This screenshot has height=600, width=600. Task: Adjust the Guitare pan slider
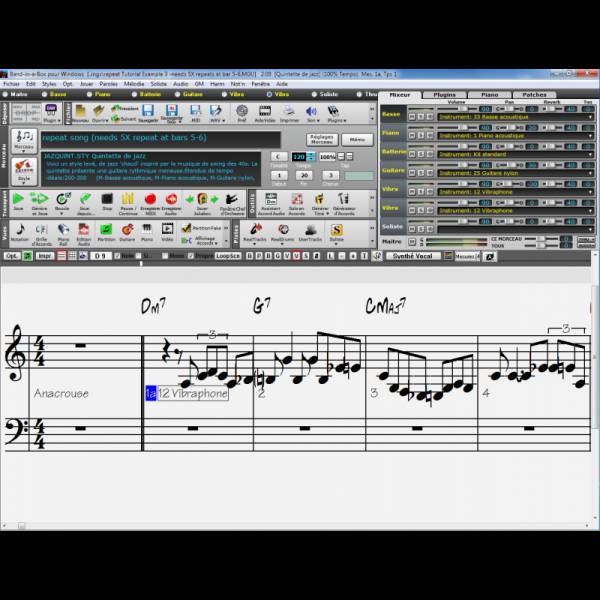[510, 165]
